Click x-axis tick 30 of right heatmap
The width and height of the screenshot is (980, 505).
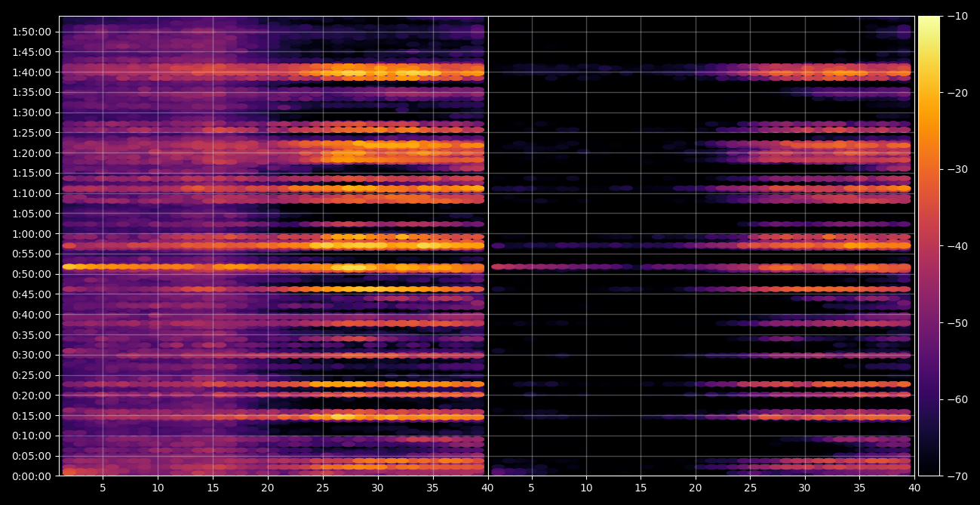point(805,488)
